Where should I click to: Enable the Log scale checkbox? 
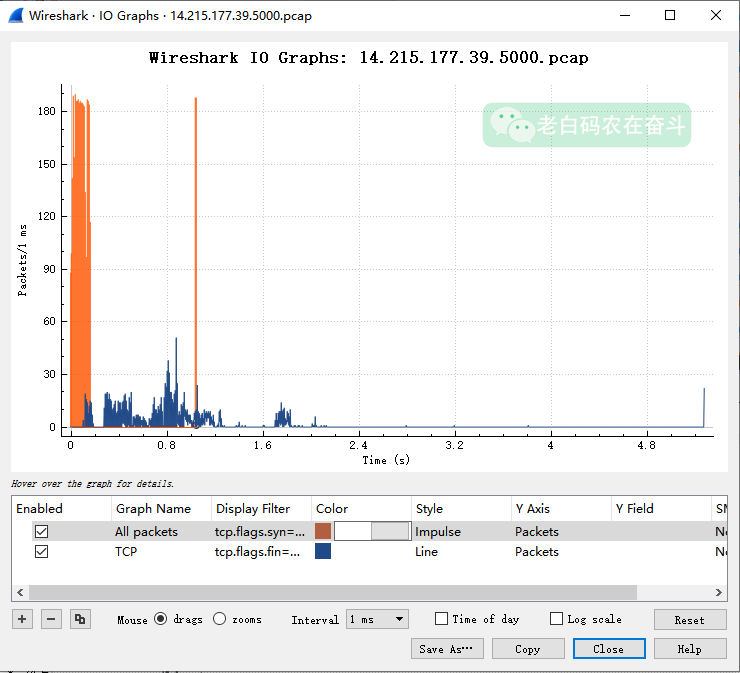tap(556, 619)
